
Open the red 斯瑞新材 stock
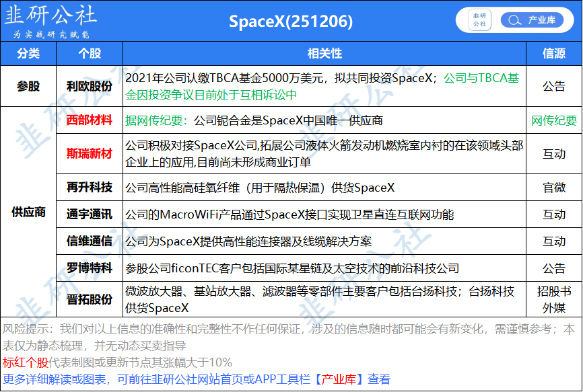(90, 153)
